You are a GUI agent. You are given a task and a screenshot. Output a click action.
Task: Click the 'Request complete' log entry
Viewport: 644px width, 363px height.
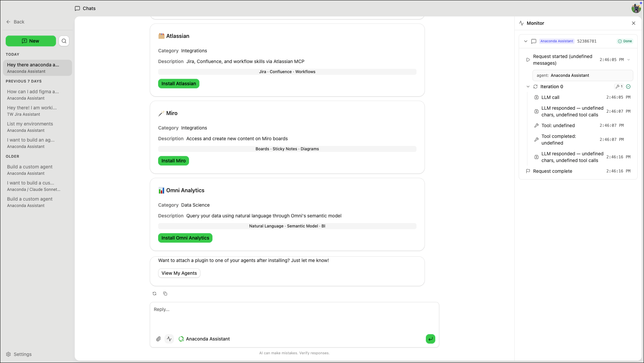[578, 171]
